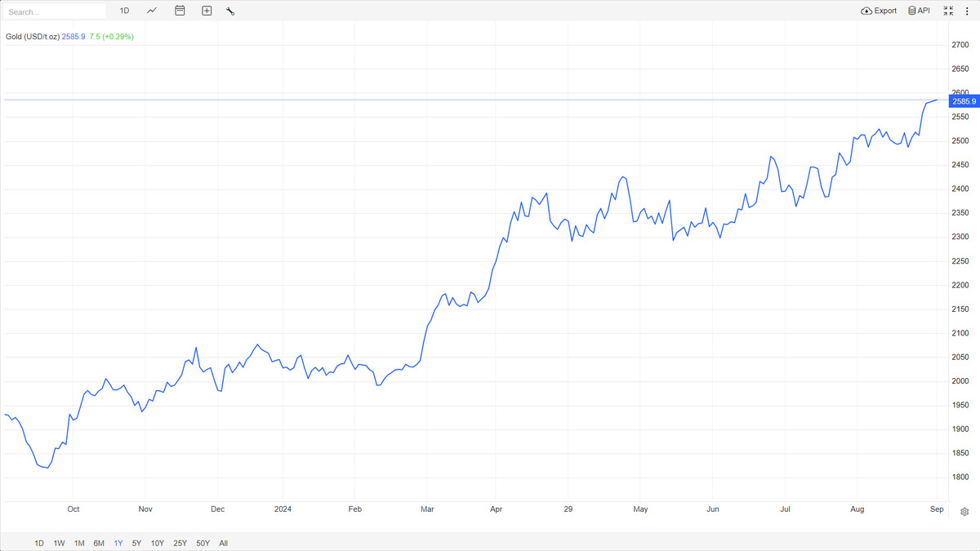Switch to the 10Y time range

pyautogui.click(x=158, y=543)
